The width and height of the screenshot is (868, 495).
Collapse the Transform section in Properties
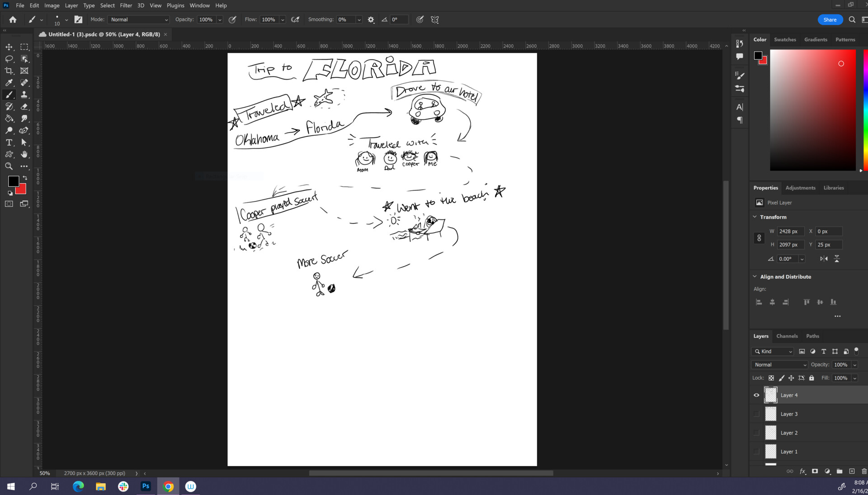754,217
